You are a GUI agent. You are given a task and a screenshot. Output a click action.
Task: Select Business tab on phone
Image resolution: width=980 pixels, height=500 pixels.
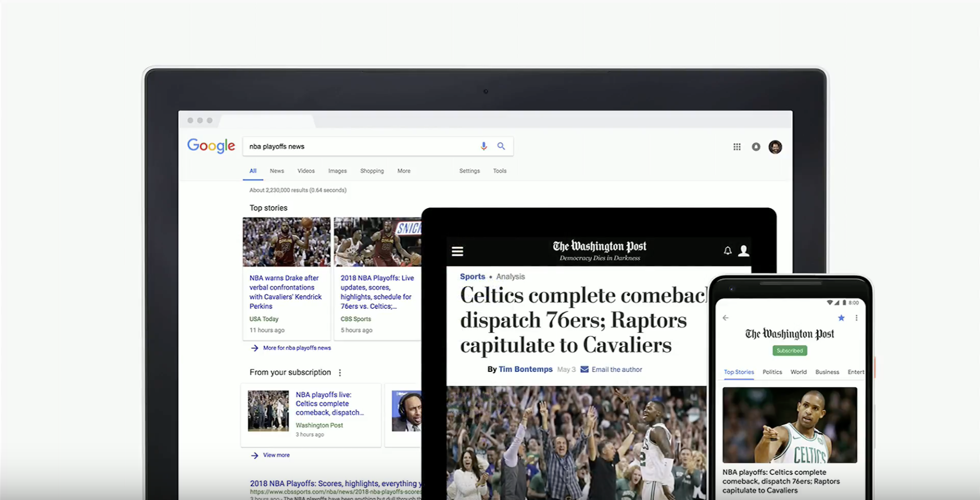click(827, 372)
